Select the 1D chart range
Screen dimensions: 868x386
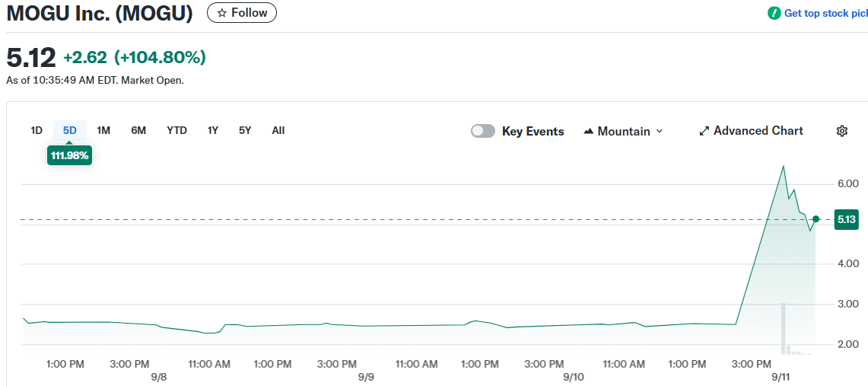pos(37,131)
